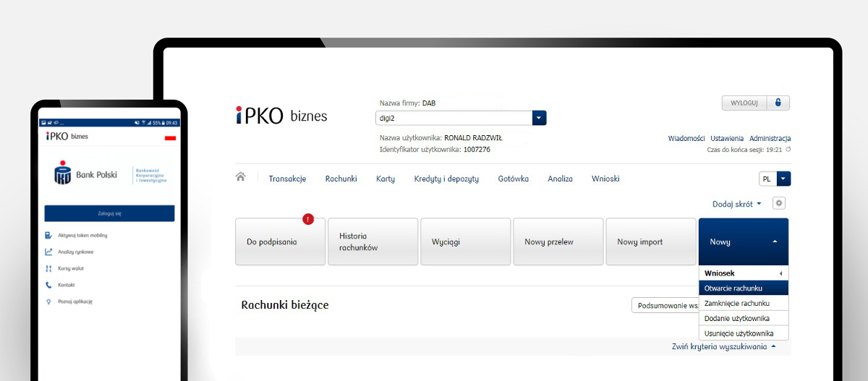This screenshot has width=868, height=381.
Task: Tap the mobile token icon on the phone
Action: pyautogui.click(x=48, y=235)
